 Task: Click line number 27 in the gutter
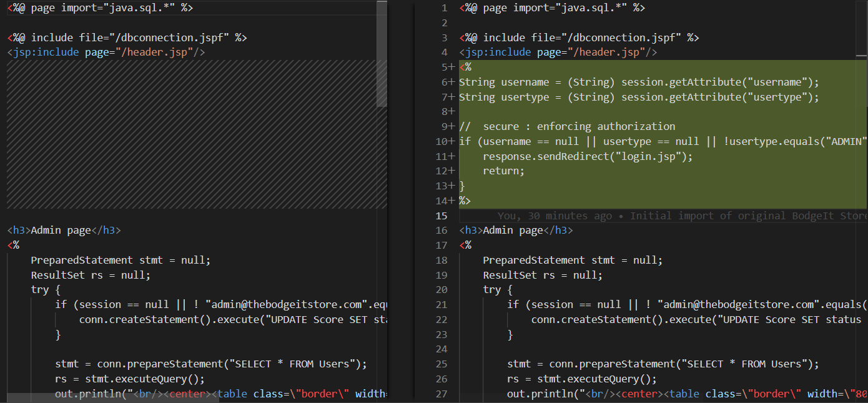point(441,394)
